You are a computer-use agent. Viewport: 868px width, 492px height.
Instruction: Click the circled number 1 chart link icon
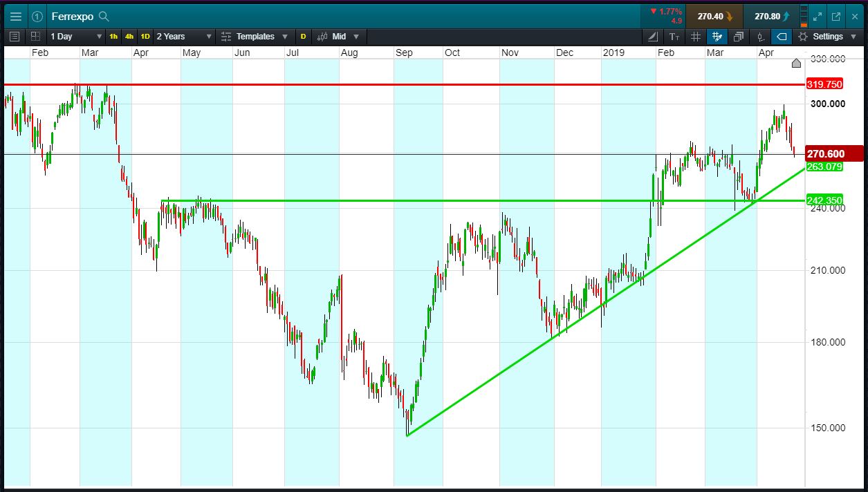point(37,17)
